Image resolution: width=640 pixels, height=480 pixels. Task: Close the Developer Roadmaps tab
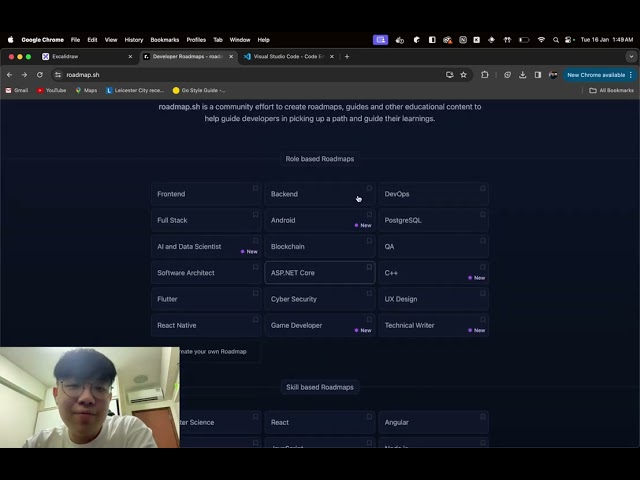[x=231, y=57]
